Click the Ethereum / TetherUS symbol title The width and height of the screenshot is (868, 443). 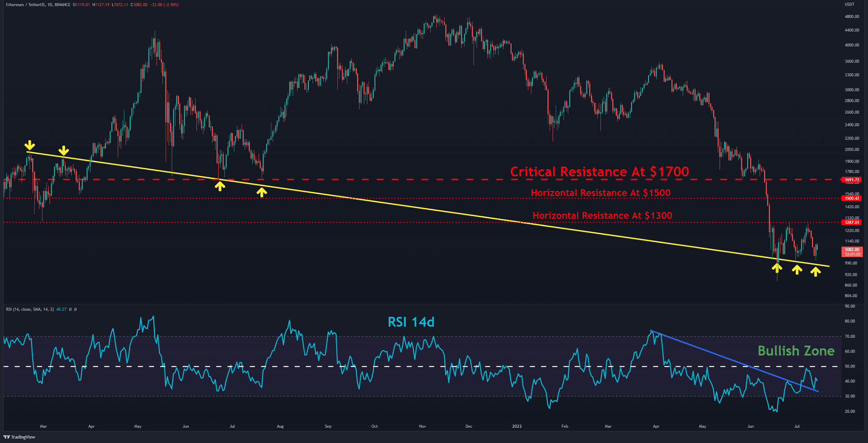[26, 5]
